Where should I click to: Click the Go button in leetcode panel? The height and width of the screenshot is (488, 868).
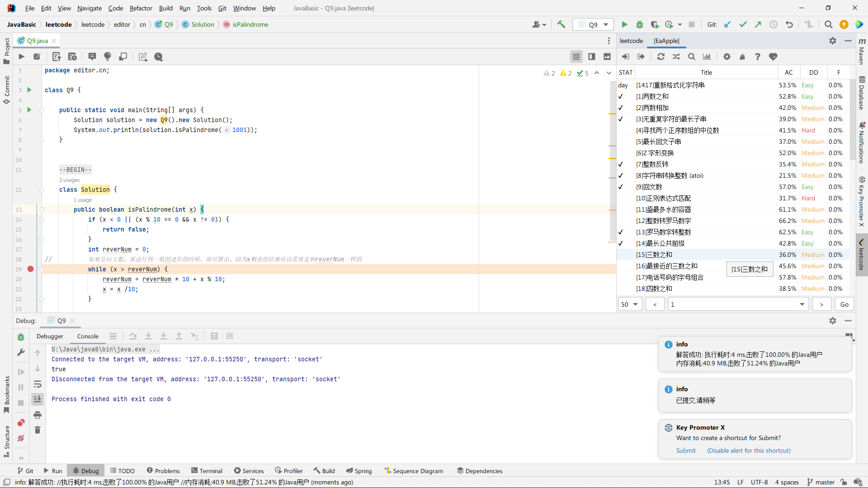pos(844,304)
